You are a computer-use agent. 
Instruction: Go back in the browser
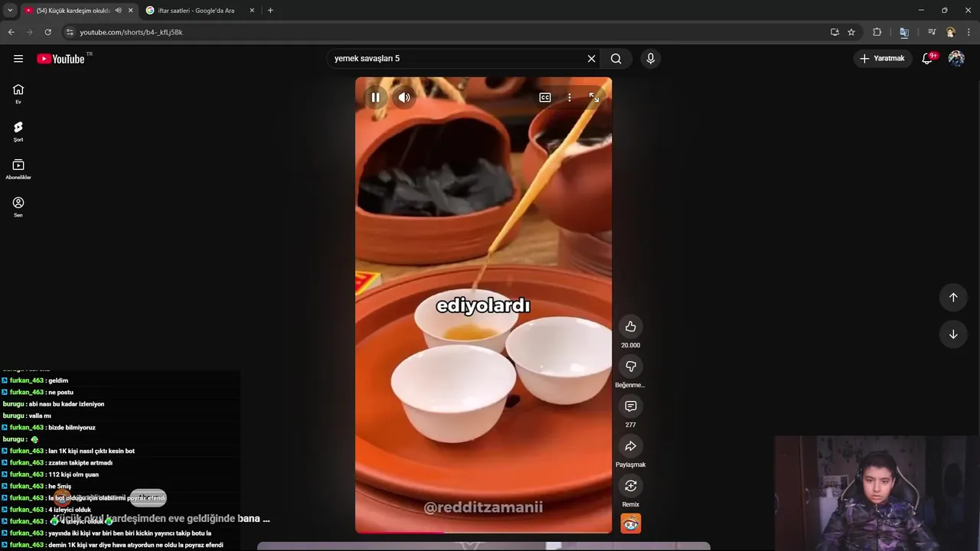click(11, 32)
